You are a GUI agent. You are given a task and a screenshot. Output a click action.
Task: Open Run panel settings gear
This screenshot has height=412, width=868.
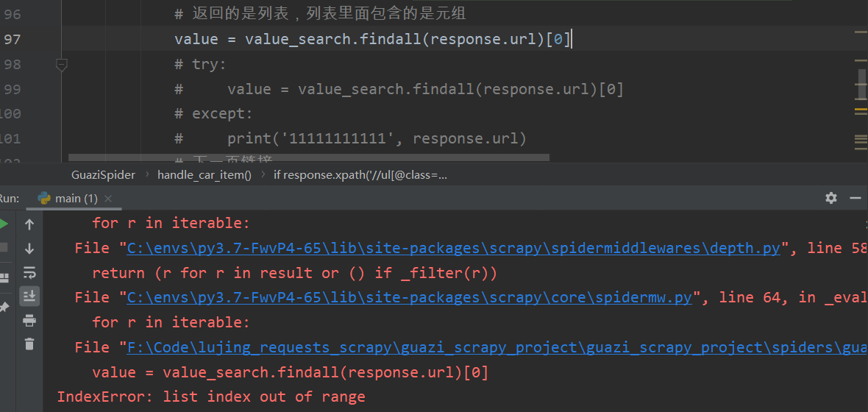pos(831,198)
